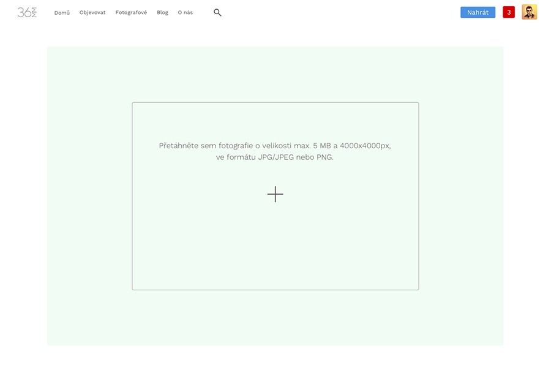This screenshot has width=551, height=392.
Task: Open the user profile avatar
Action: tap(529, 12)
